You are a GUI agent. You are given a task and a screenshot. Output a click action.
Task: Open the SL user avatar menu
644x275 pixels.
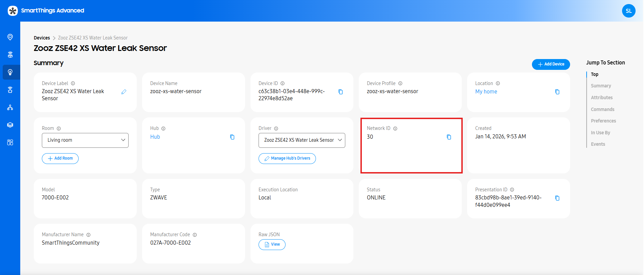click(x=629, y=11)
